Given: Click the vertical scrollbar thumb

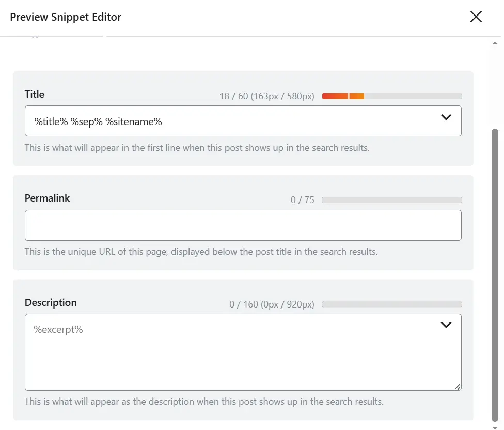Looking at the screenshot, I should point(495,274).
